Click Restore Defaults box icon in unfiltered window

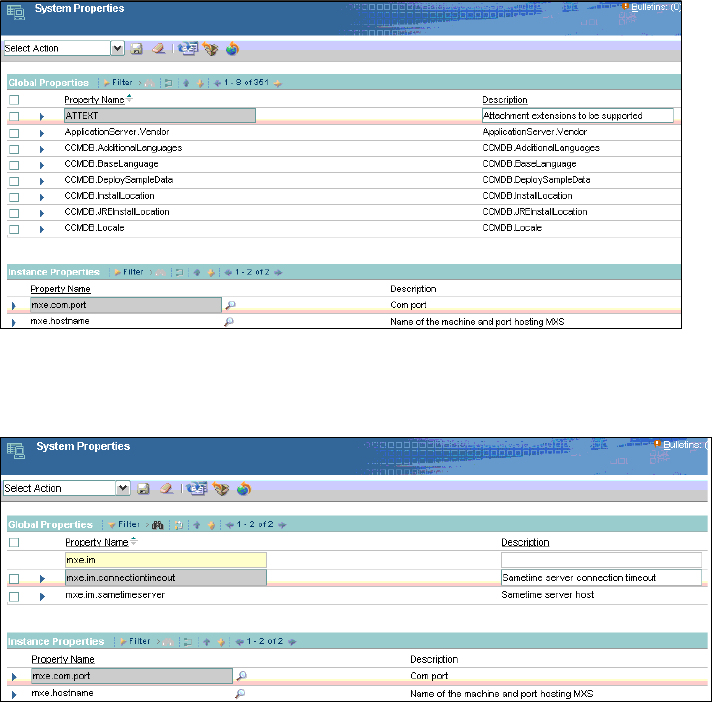coord(210,49)
